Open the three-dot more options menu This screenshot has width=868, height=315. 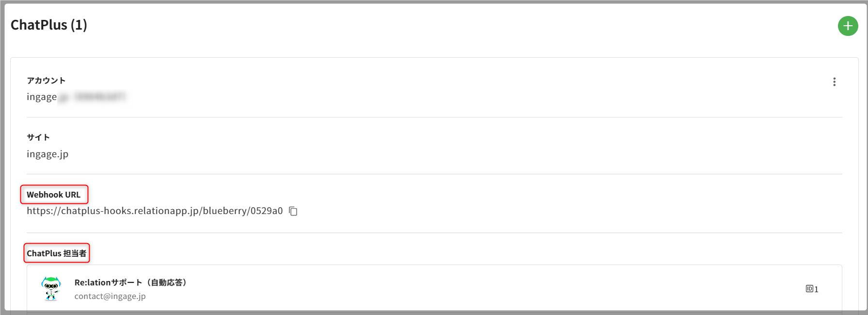834,82
